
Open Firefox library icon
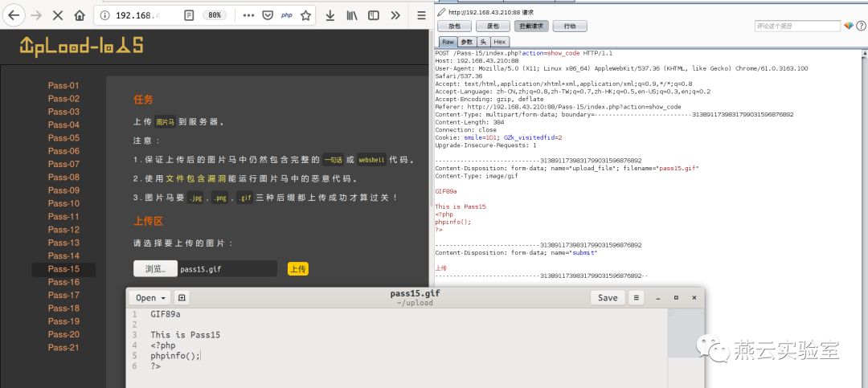(352, 15)
